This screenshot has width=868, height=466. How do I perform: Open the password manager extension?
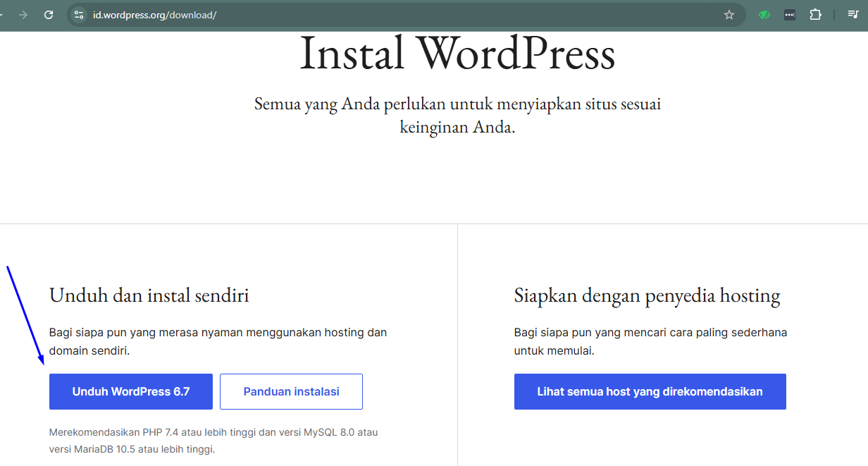tap(789, 14)
